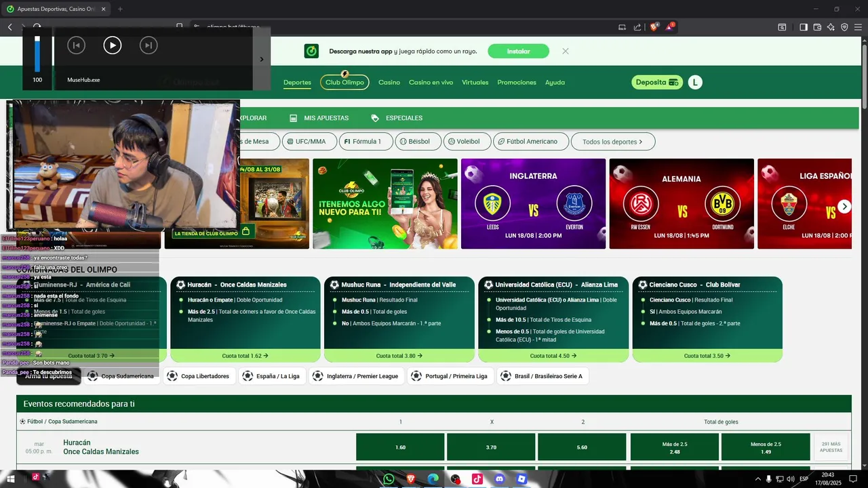The height and width of the screenshot is (488, 868).
Task: Click the Instalar button
Action: point(519,51)
